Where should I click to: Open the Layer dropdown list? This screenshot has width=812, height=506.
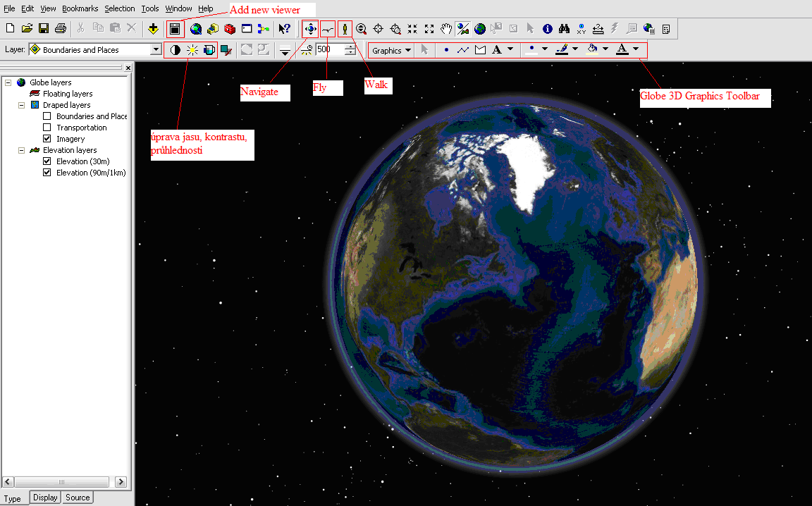pos(156,50)
